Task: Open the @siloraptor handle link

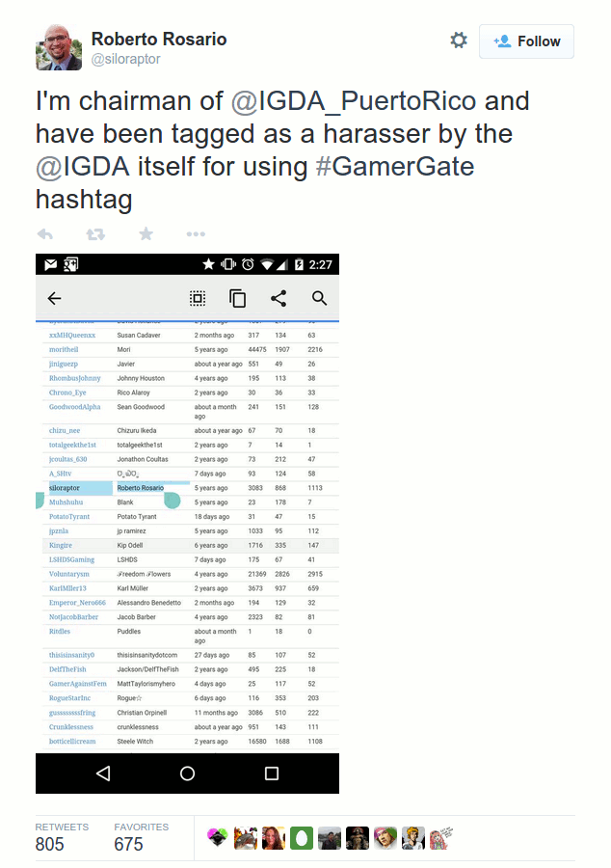Action: [125, 59]
